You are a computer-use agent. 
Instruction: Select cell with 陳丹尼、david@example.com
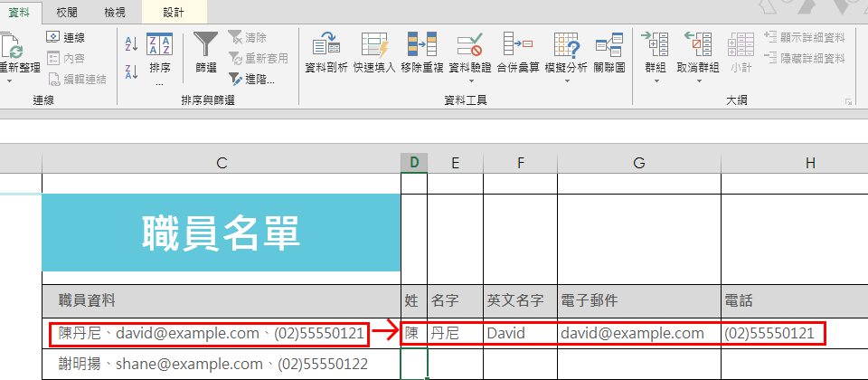coord(222,333)
